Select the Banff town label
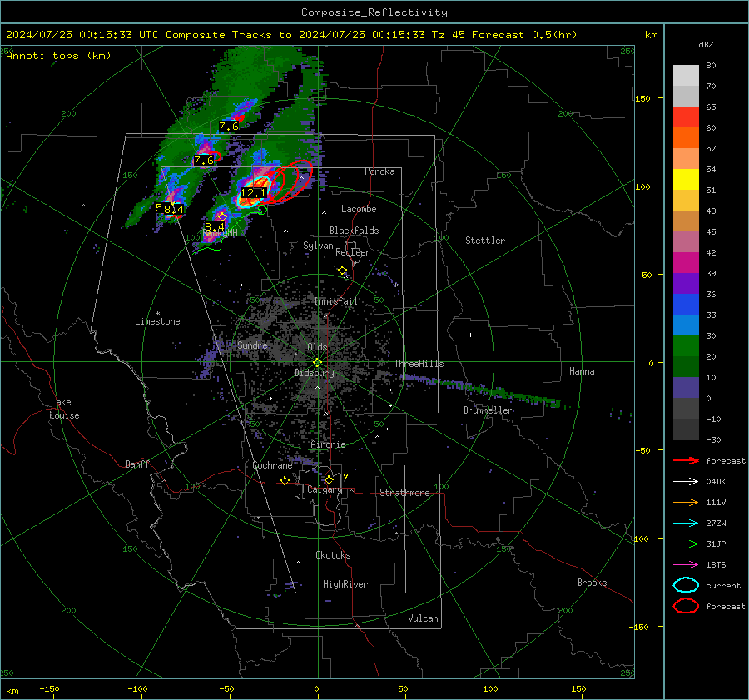749x700 pixels. (x=137, y=464)
